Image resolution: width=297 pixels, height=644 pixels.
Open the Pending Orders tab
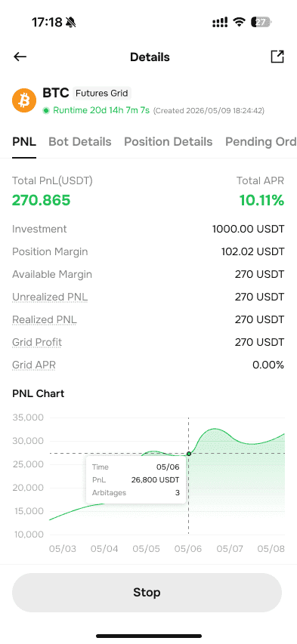pos(261,142)
